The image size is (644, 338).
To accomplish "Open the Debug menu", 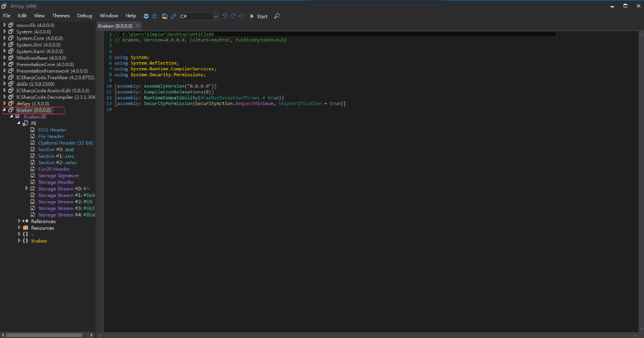I will [x=84, y=16].
